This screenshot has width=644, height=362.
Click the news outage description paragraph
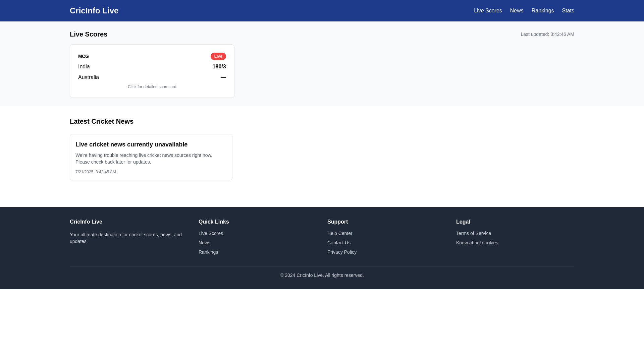point(144,159)
